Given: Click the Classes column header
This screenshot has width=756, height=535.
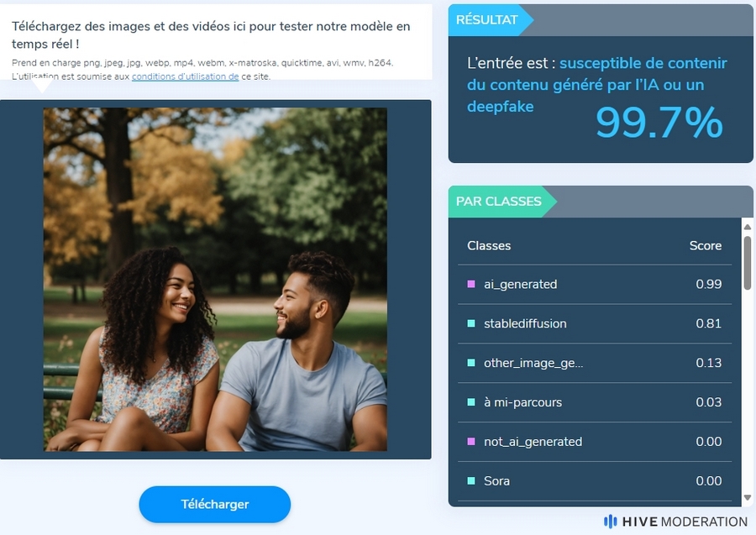Looking at the screenshot, I should point(488,246).
